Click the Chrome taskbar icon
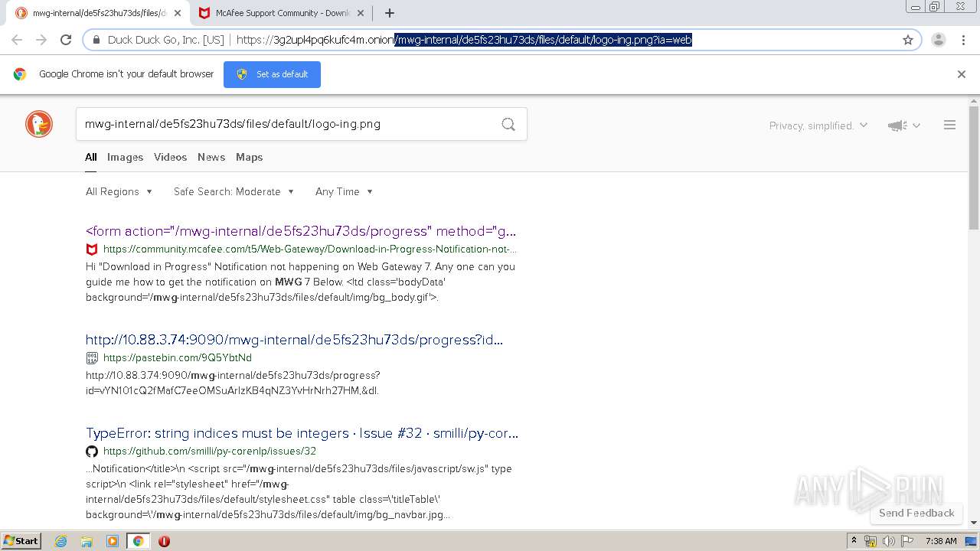This screenshot has height=551, width=980. coord(138,541)
